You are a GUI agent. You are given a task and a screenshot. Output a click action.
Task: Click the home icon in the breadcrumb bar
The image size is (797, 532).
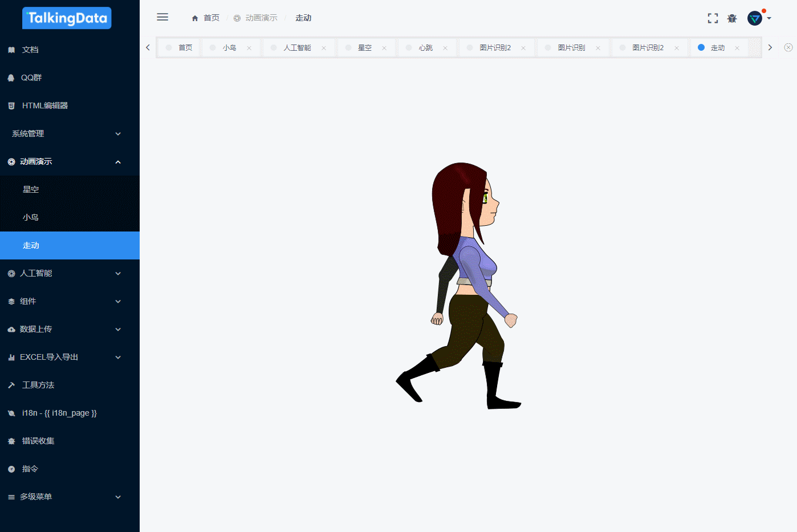(x=194, y=18)
